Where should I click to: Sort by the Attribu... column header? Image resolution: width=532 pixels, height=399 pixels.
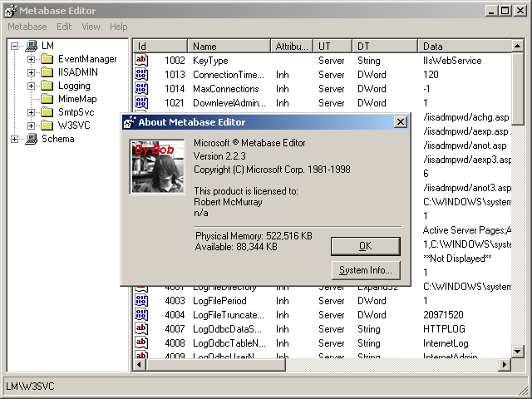pos(292,47)
